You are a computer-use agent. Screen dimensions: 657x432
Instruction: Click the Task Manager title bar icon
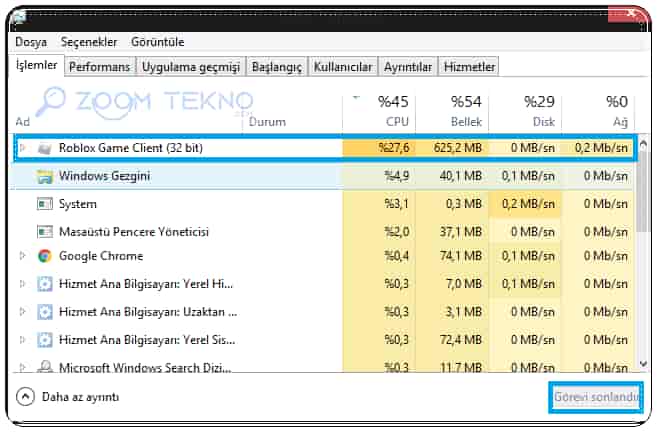click(18, 17)
